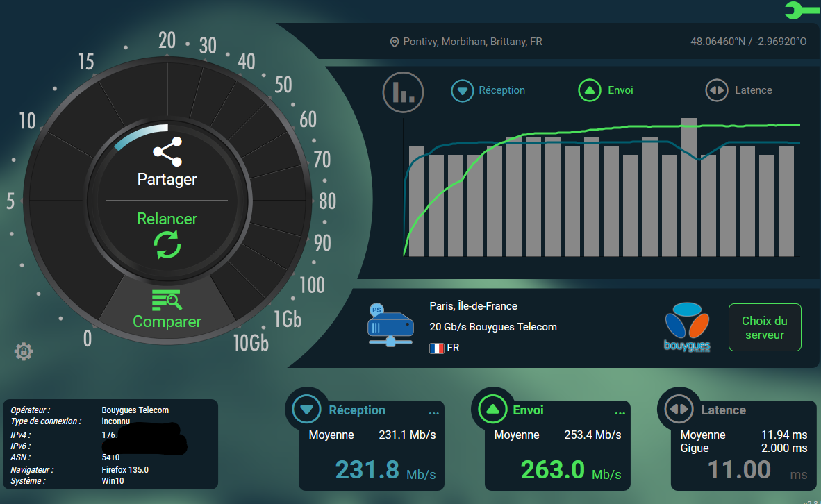Click the blue server icon
The image size is (821, 504).
390,325
